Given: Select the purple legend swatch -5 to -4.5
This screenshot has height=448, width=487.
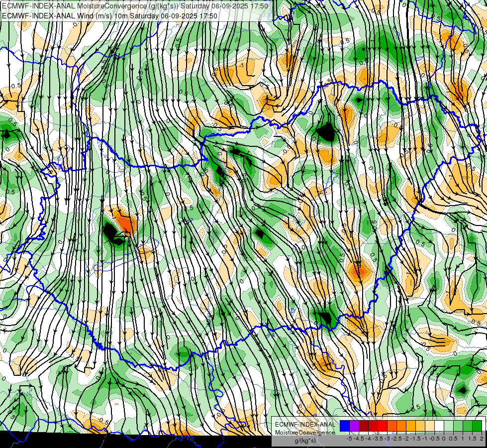Looking at the screenshot, I should [x=354, y=426].
